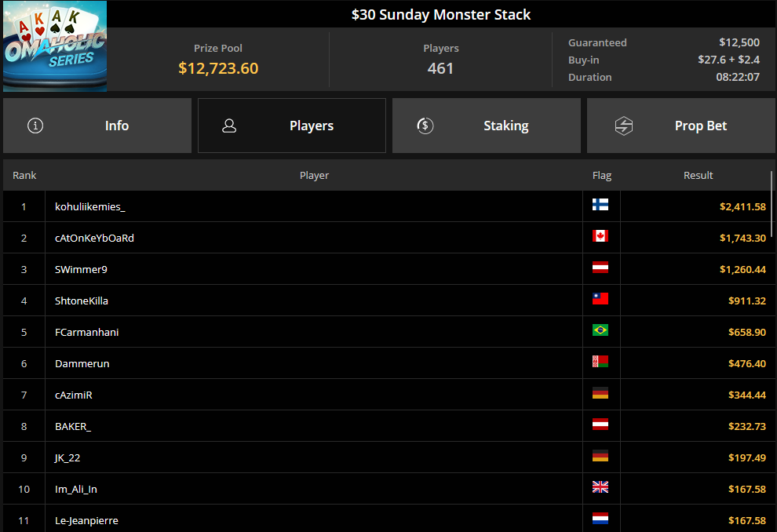Screen dimensions: 777x532
Task: Click the Players person icon
Action: click(x=229, y=126)
